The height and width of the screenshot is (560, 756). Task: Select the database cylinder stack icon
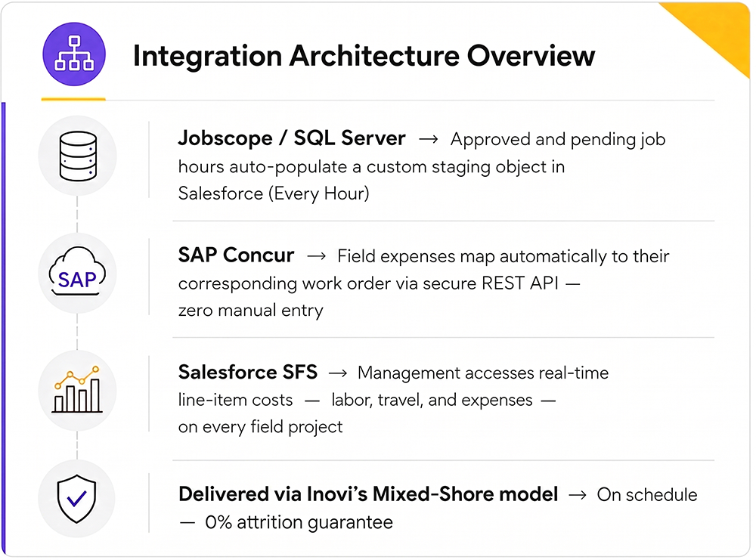coord(78,156)
